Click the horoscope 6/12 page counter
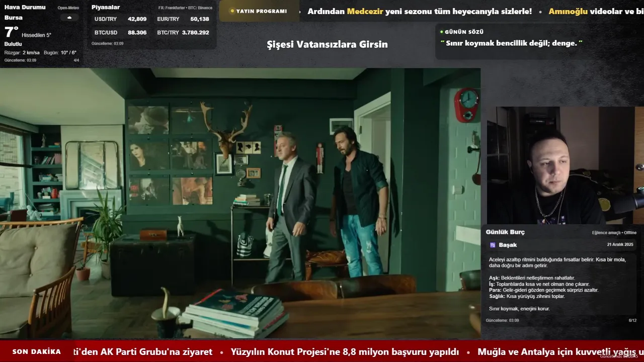 click(x=632, y=320)
